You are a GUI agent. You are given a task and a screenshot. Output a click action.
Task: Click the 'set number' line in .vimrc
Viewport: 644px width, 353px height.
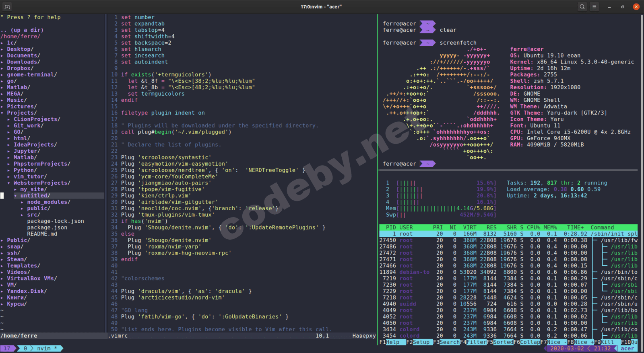(138, 17)
